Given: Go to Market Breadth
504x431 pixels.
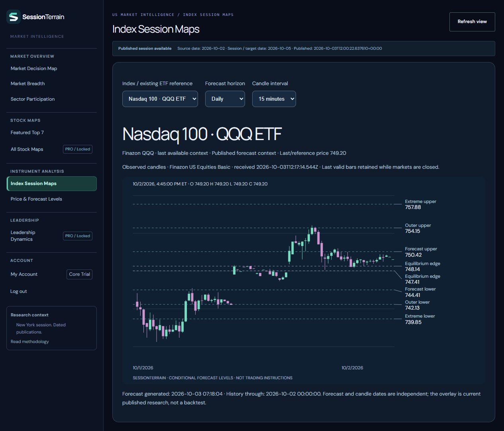Looking at the screenshot, I should point(27,84).
